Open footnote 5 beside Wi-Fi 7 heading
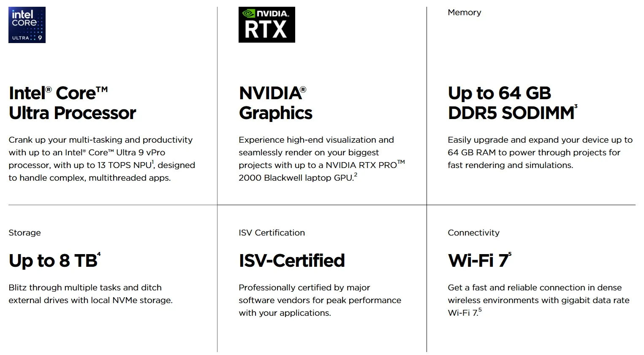The width and height of the screenshot is (644, 355). [510, 254]
